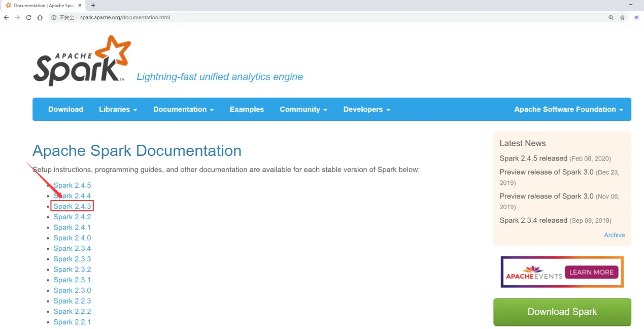Close the Documentation browser tab
The image size is (644, 329).
point(80,5)
